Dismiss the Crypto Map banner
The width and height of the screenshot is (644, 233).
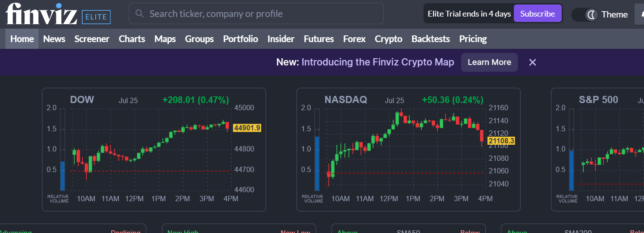pyautogui.click(x=532, y=62)
